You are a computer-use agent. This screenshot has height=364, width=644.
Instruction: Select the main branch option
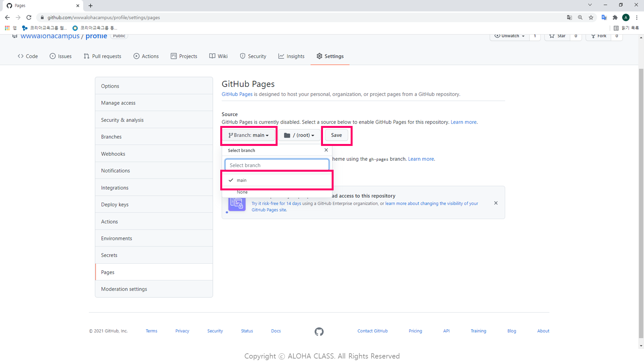tap(277, 180)
